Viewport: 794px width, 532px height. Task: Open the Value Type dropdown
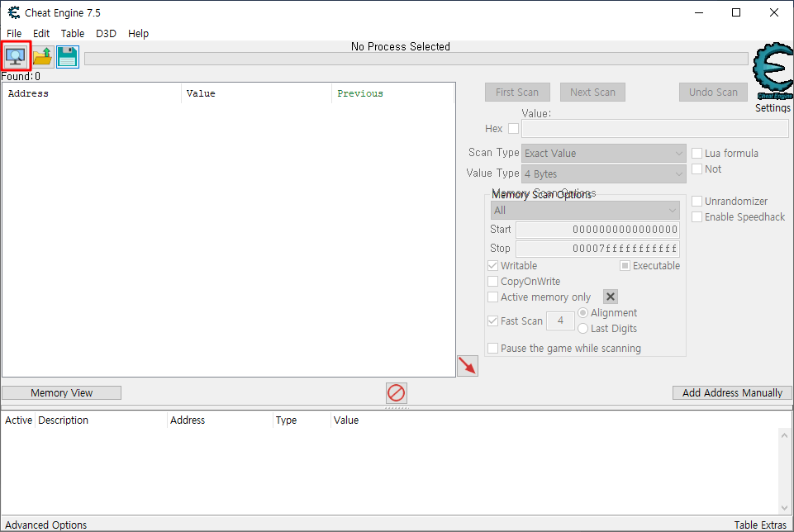[x=604, y=174]
